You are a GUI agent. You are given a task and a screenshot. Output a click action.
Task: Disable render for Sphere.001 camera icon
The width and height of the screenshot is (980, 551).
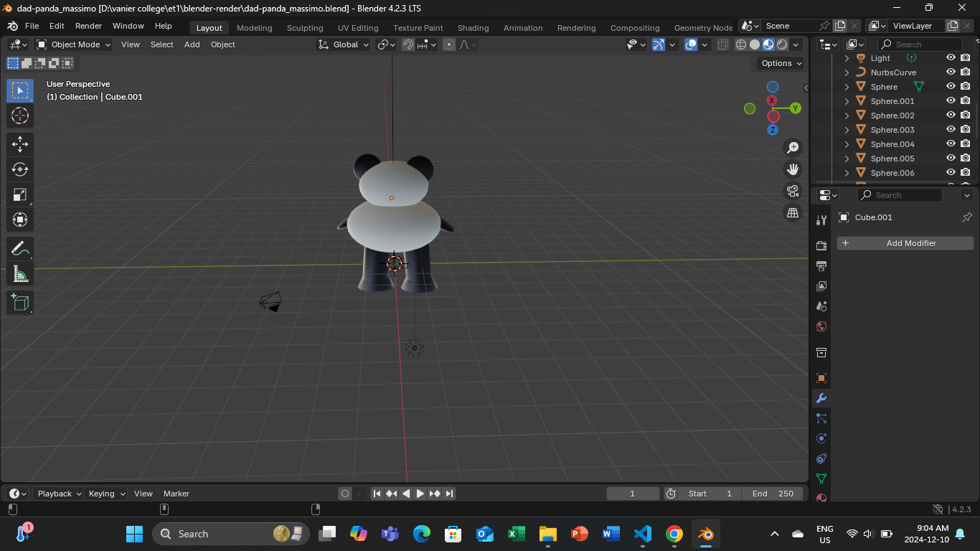[966, 101]
